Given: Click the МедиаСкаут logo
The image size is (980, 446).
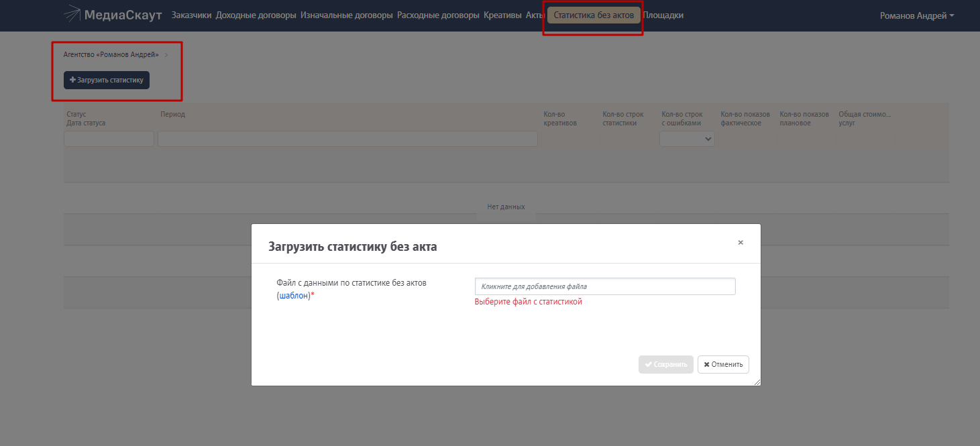Looking at the screenshot, I should (x=113, y=15).
